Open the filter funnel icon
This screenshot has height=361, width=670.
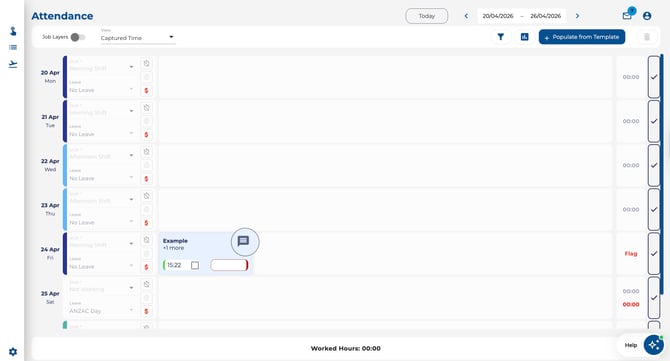[500, 37]
